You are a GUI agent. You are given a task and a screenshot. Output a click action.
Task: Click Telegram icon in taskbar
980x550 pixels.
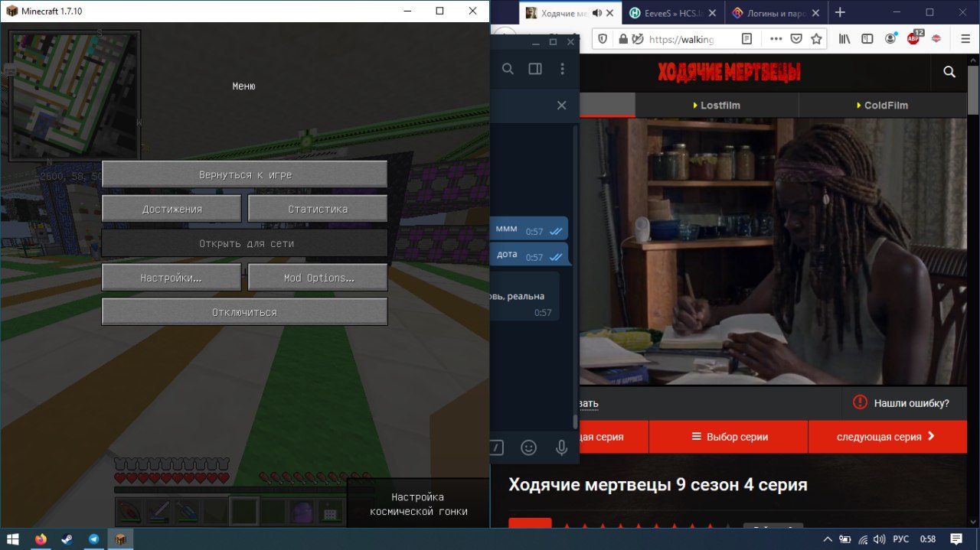[93, 539]
